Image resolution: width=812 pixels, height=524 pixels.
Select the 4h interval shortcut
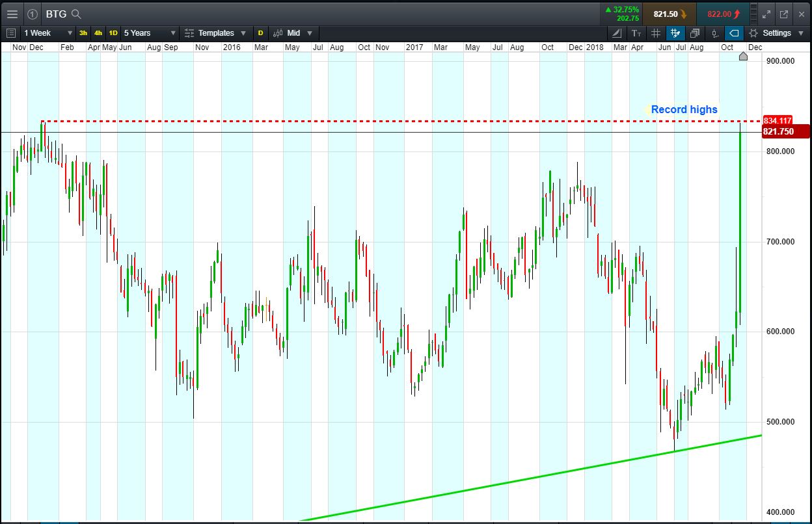coord(98,33)
